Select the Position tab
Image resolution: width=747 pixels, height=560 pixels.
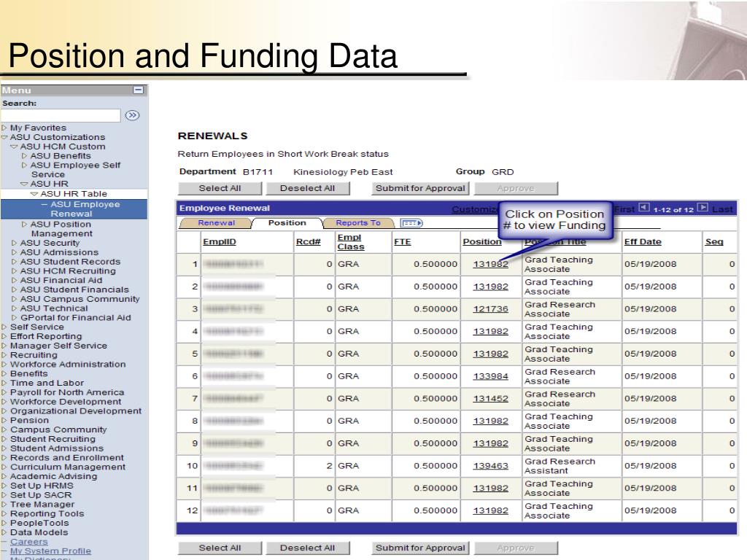coord(287,223)
